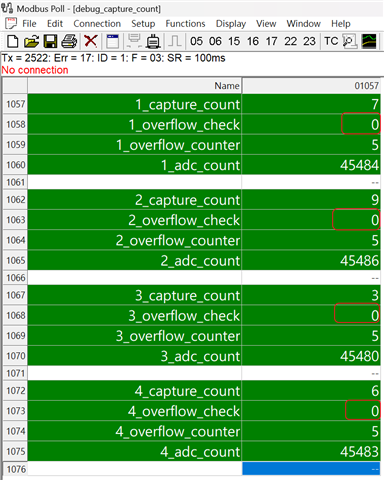Select value 45483 for 4_adc_count

[311, 452]
